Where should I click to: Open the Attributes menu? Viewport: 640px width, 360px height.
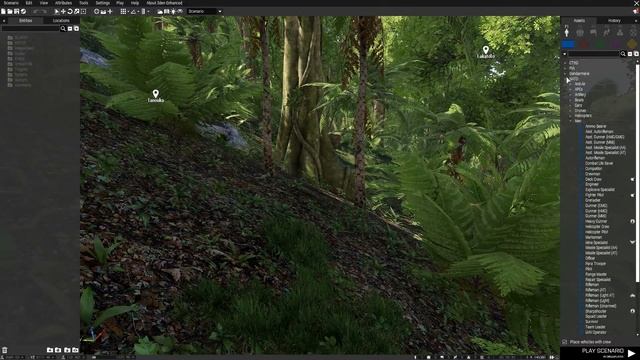pyautogui.click(x=63, y=3)
